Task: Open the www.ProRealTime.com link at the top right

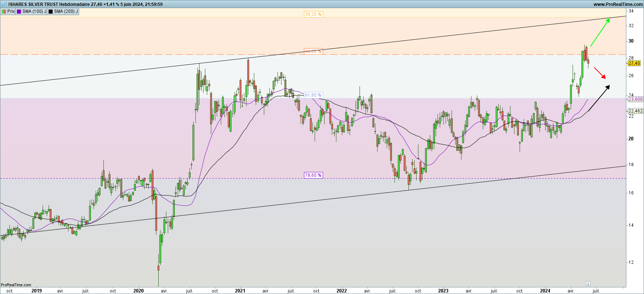Action: coord(618,4)
